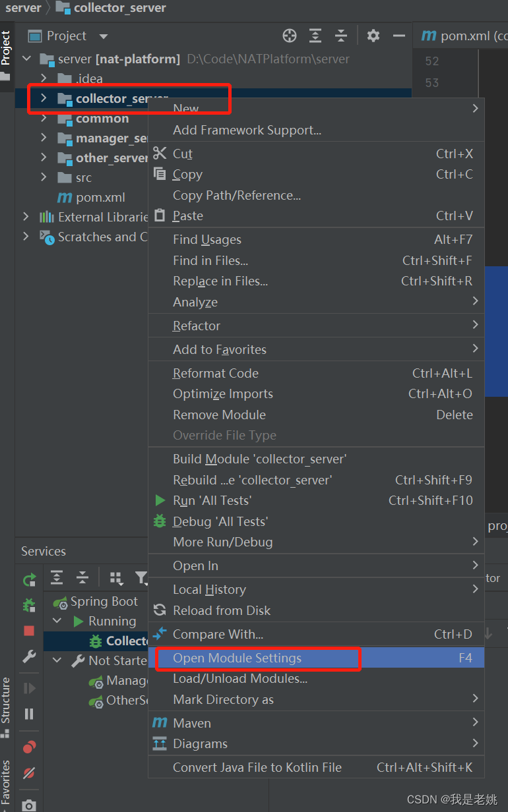The width and height of the screenshot is (508, 812).
Task: Expand all in the Project panel toolbar
Action: (316, 36)
